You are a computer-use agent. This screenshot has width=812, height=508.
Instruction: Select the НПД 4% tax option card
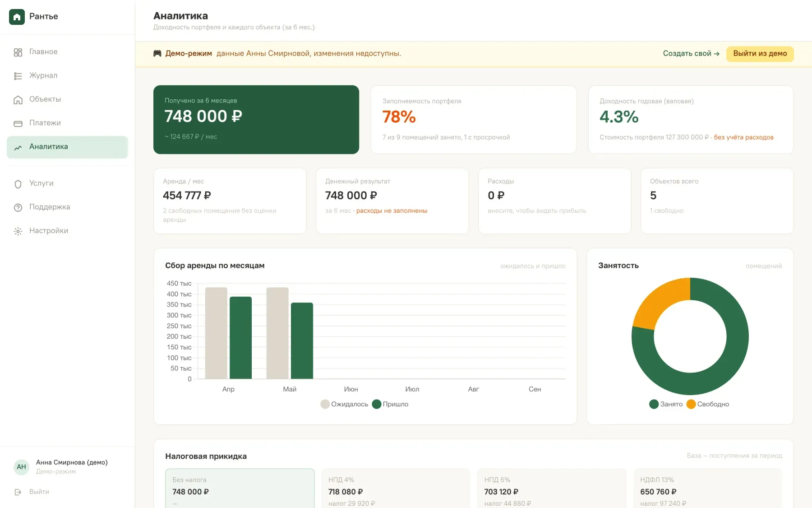396,489
